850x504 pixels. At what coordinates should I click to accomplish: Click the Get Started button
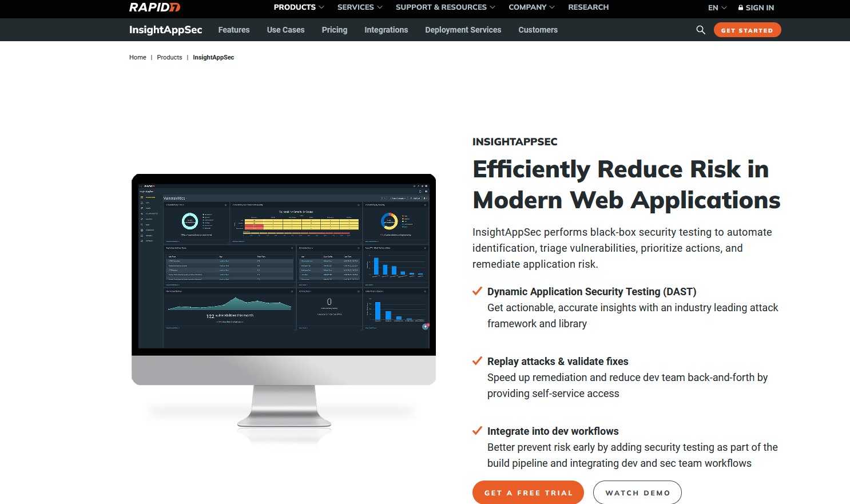pos(747,30)
